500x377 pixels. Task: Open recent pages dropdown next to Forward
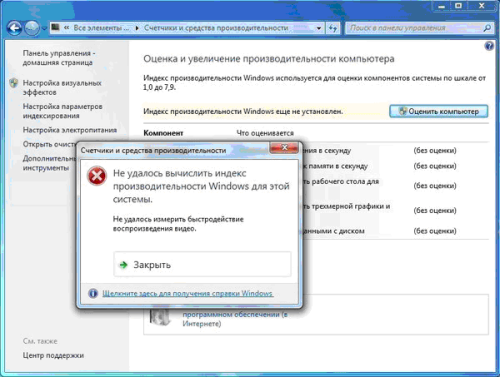(x=44, y=29)
